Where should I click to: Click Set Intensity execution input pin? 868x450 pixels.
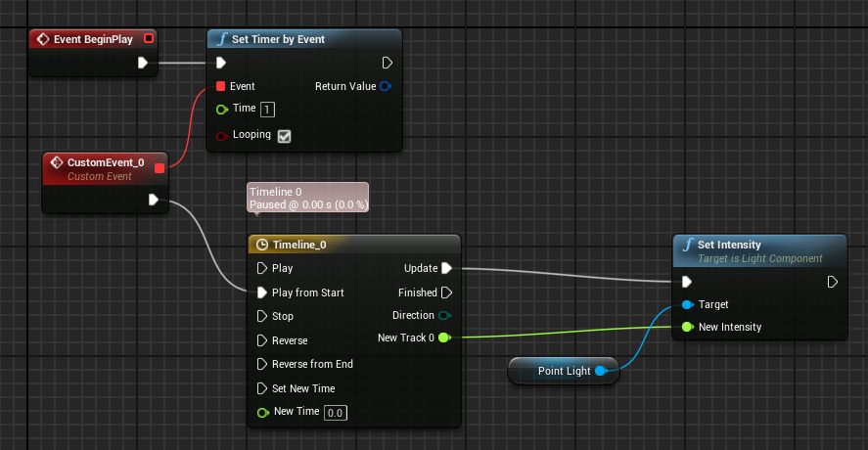[687, 282]
